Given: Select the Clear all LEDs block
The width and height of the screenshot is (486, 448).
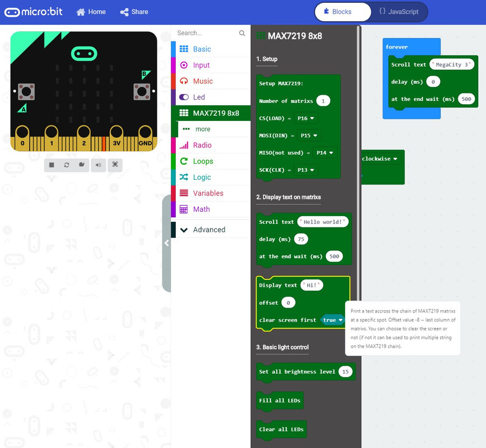Looking at the screenshot, I should pyautogui.click(x=281, y=430).
